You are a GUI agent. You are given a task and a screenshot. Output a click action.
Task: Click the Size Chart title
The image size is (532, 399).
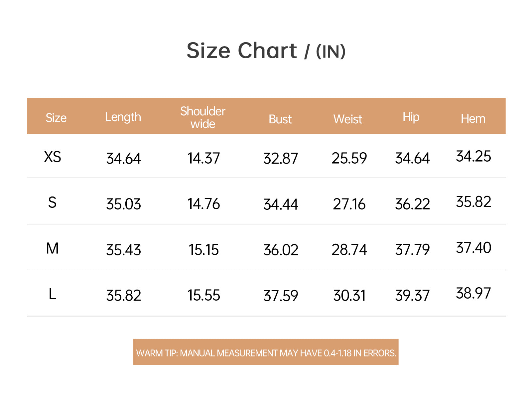[x=266, y=51]
